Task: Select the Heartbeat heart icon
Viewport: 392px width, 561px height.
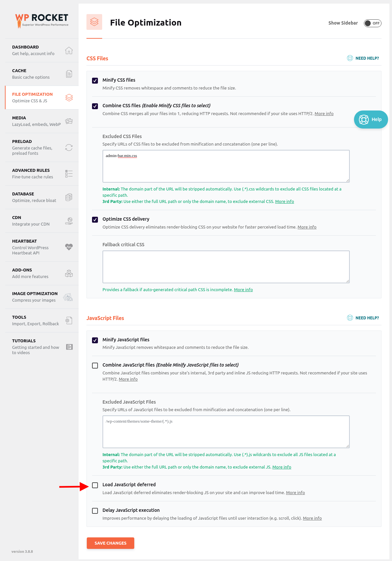Action: point(69,247)
